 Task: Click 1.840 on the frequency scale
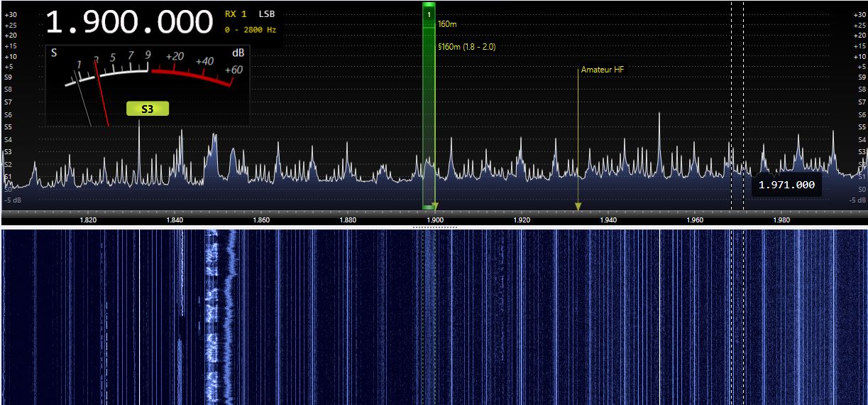click(x=175, y=220)
